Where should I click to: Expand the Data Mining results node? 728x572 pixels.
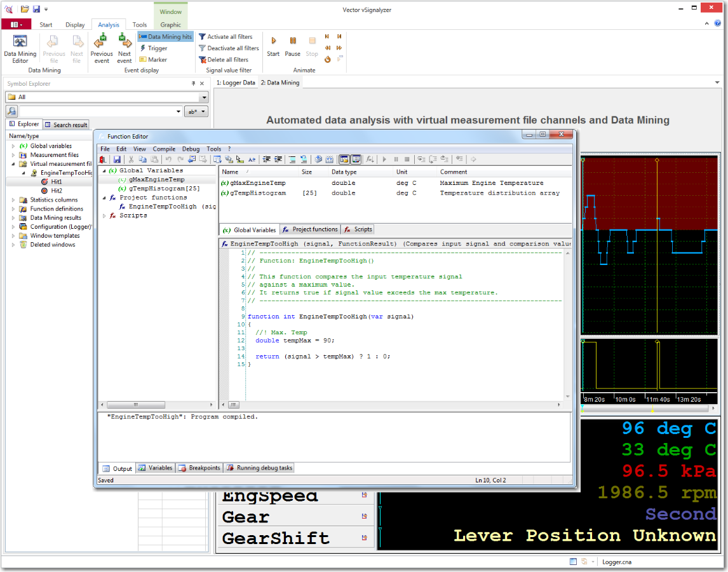point(13,218)
